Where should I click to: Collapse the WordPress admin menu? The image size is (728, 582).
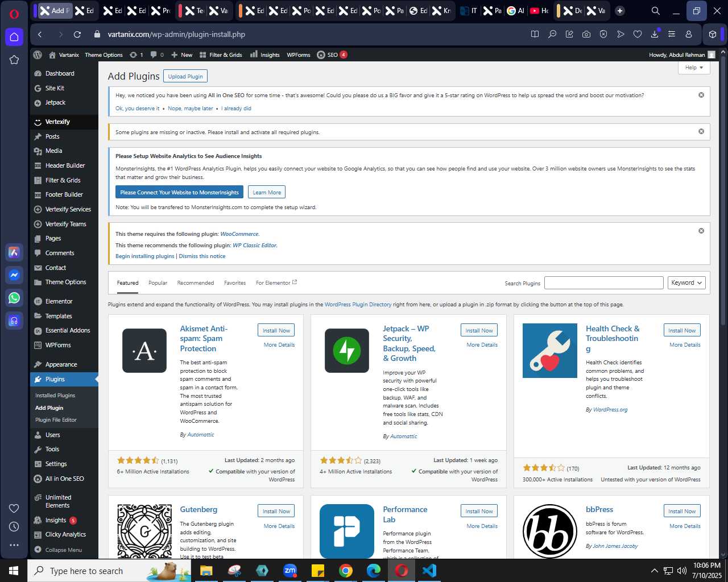(x=58, y=550)
